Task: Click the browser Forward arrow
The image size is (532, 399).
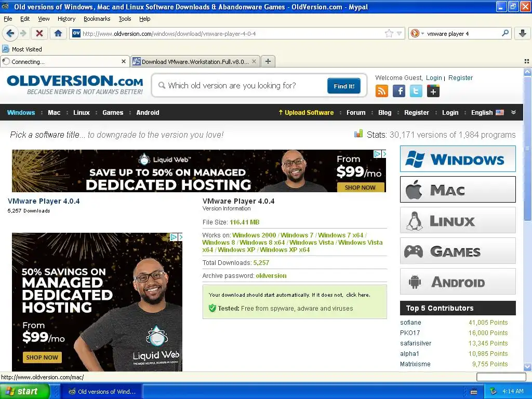Action: pos(23,33)
